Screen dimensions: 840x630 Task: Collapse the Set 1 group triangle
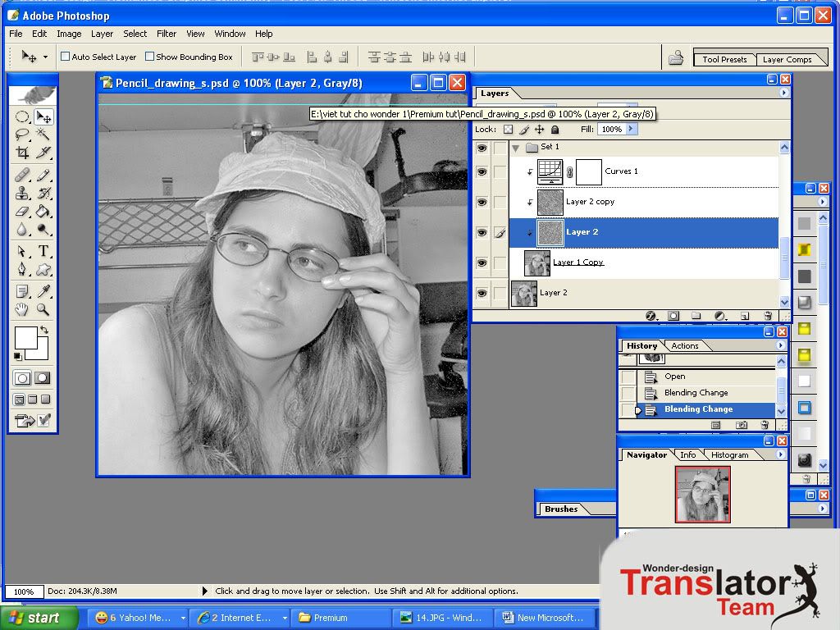[x=515, y=148]
